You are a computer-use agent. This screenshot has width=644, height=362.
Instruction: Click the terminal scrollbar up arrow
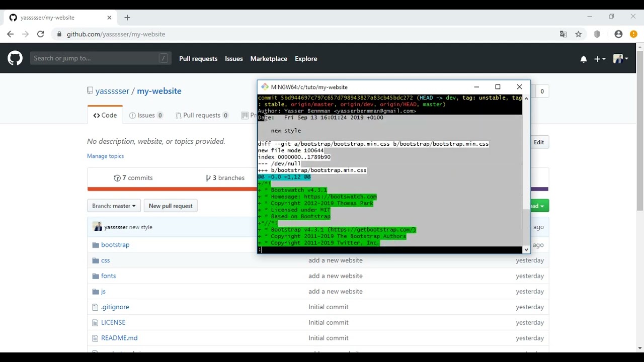pyautogui.click(x=526, y=99)
